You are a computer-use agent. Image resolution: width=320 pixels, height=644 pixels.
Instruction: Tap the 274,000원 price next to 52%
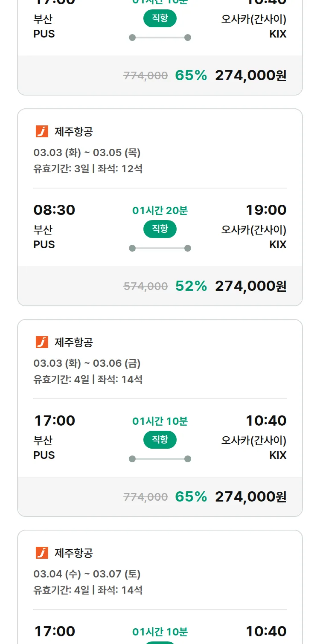[250, 286]
